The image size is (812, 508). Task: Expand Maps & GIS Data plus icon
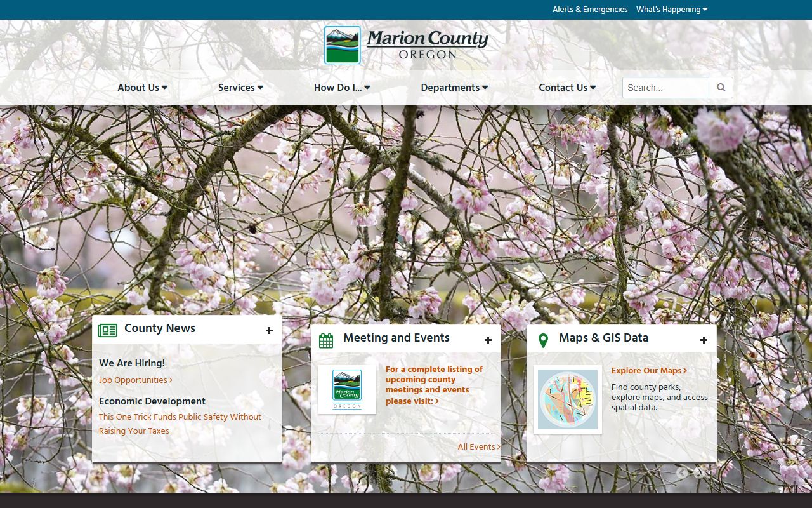[x=704, y=340]
